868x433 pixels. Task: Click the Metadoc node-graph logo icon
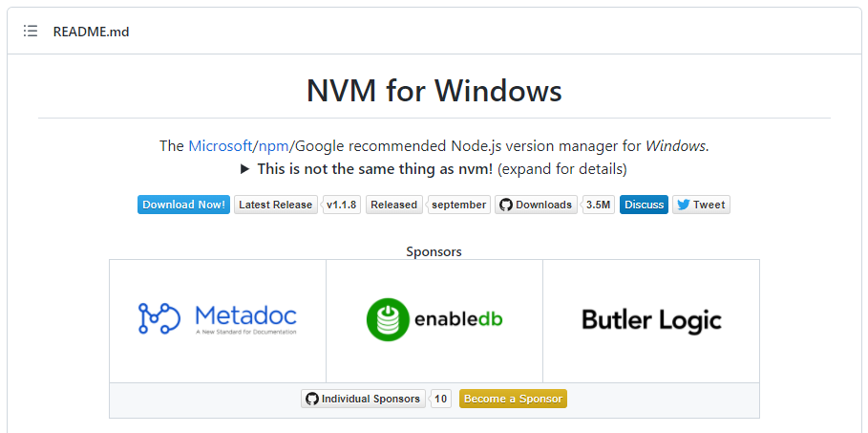[159, 318]
